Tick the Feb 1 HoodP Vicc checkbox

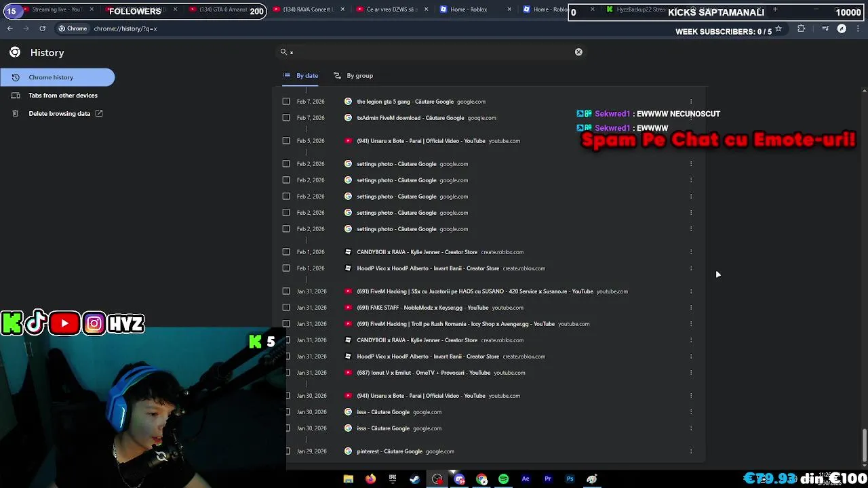286,268
